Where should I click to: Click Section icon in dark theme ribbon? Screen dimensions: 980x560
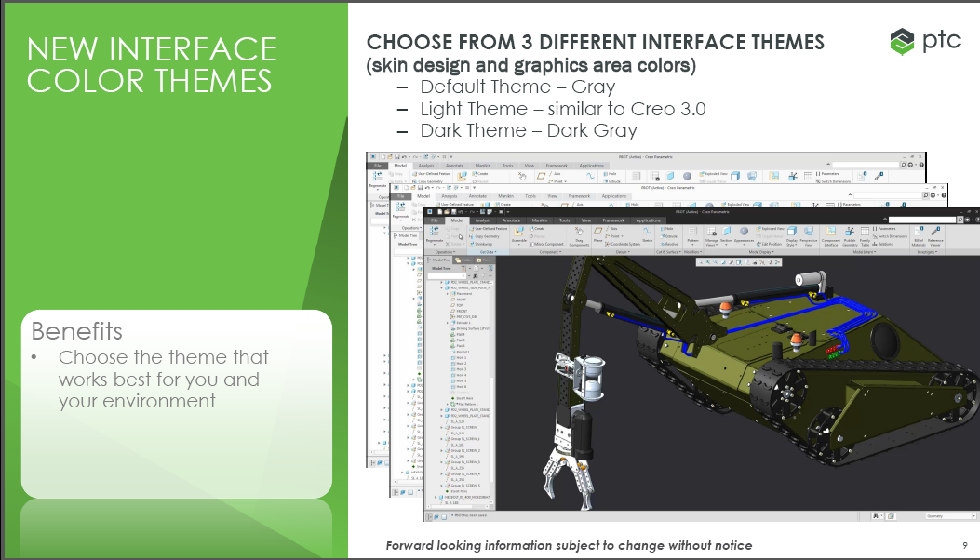click(x=726, y=232)
